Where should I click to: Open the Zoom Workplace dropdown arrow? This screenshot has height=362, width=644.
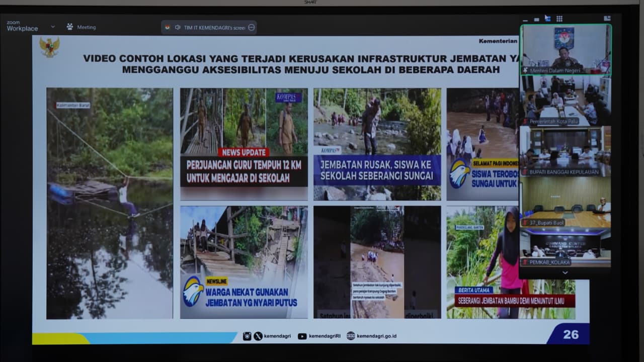tap(53, 27)
